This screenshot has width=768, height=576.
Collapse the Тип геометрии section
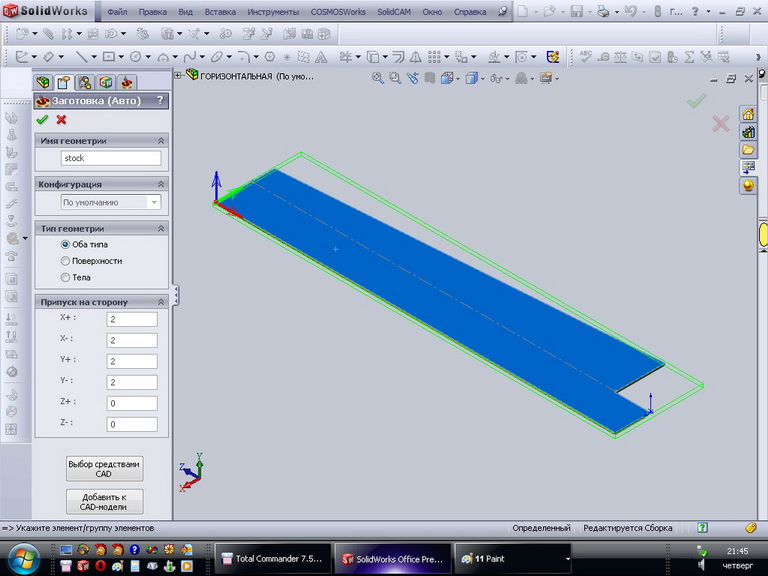coord(161,228)
